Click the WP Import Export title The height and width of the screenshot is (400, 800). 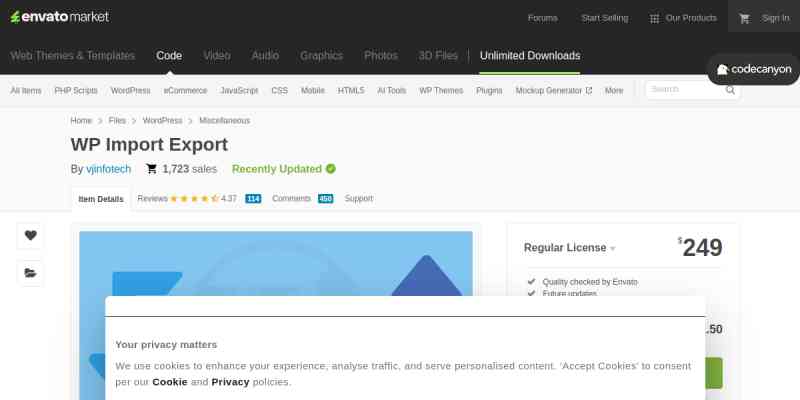149,145
